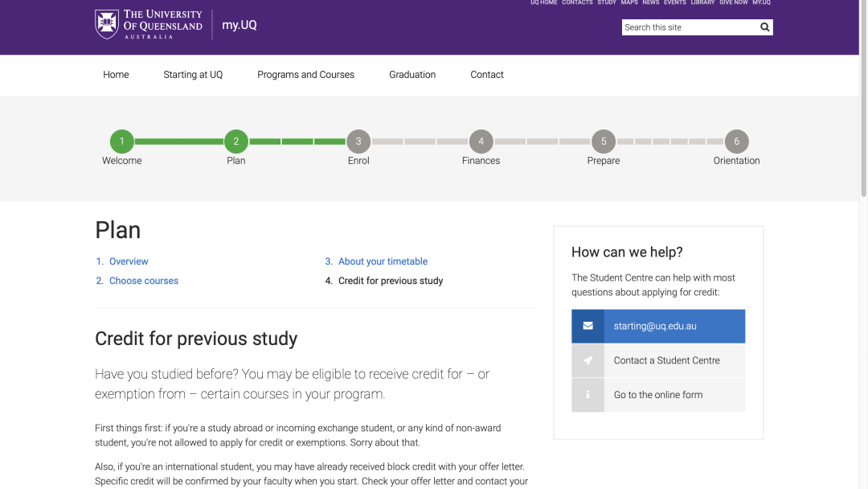Click the search magnifier icon
Image resolution: width=868 pixels, height=489 pixels.
coord(764,27)
